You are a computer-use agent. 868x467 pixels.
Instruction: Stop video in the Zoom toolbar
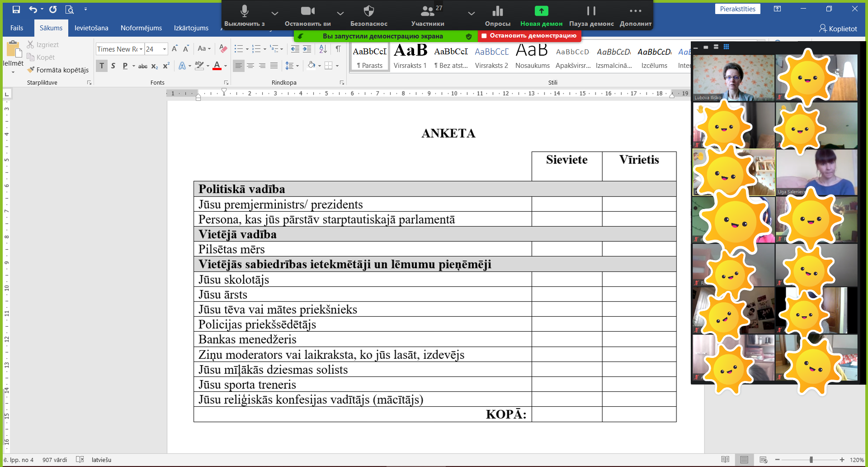(x=308, y=15)
